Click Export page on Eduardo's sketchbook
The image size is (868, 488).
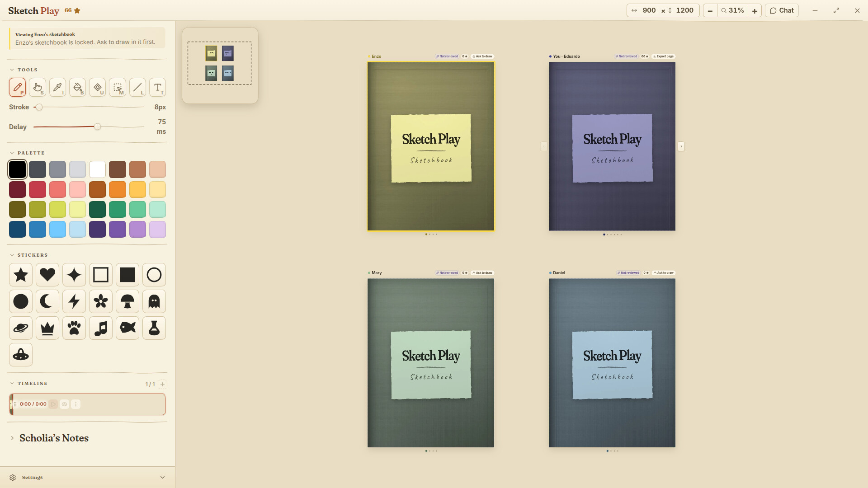[663, 56]
